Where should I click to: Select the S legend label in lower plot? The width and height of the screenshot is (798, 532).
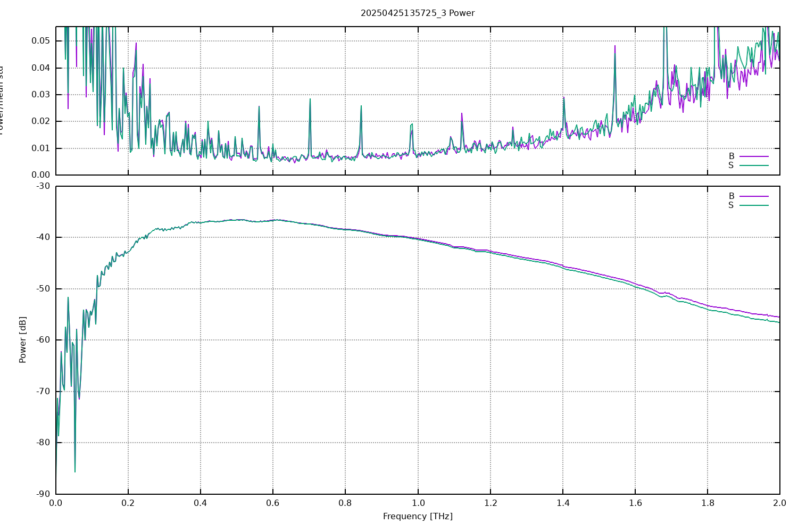click(731, 205)
